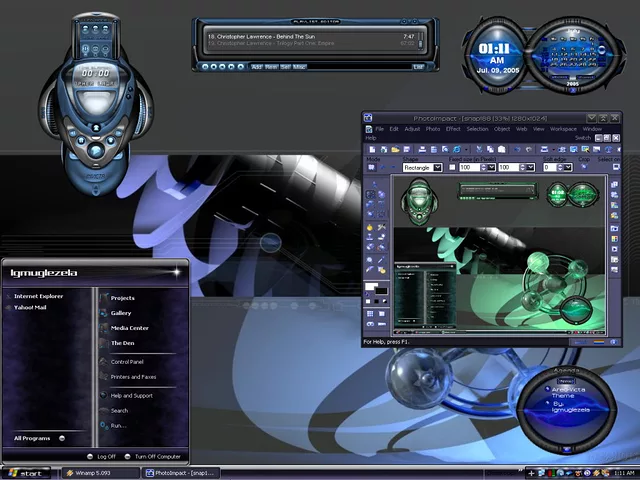
Task: Click the Windows start button
Action: coord(25,473)
